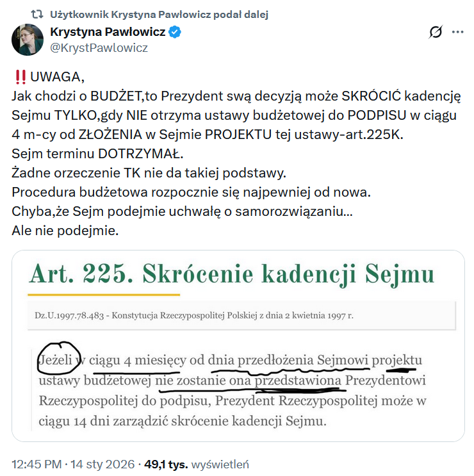Click the yellow underline beneath the heading
Screen dimensions: 474x476
(x=104, y=295)
